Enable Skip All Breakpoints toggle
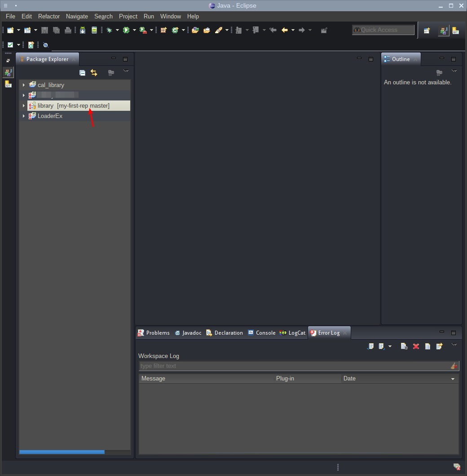Viewport: 467px width, 476px height. [x=44, y=44]
